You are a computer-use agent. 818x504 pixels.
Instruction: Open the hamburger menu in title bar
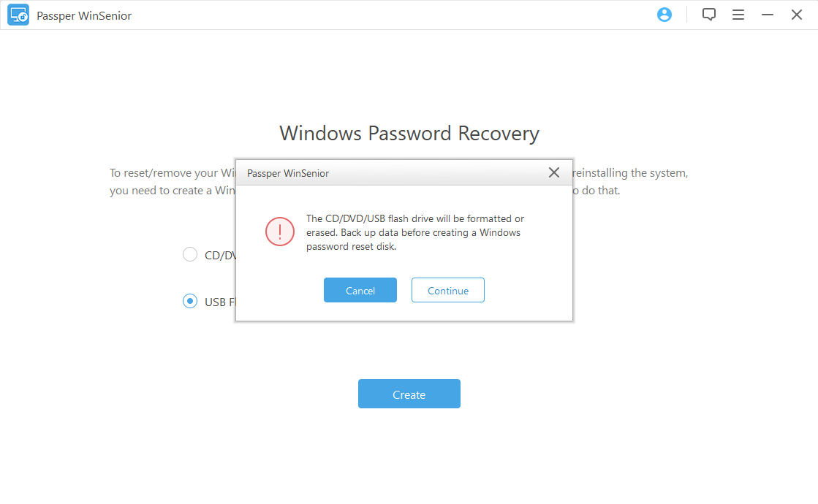(738, 15)
